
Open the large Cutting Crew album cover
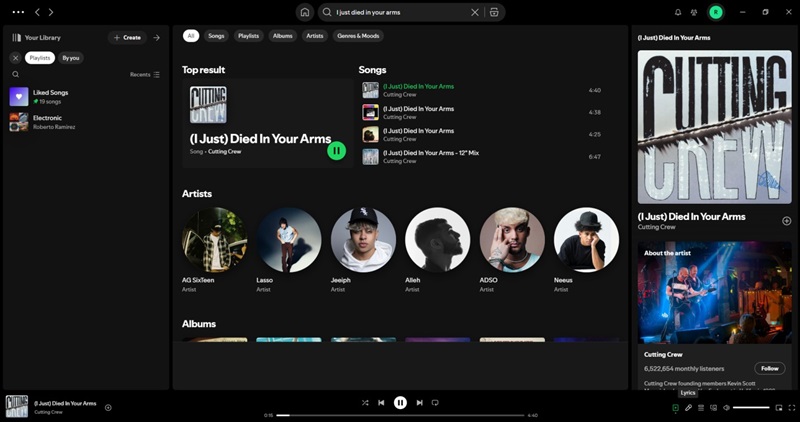tap(714, 127)
